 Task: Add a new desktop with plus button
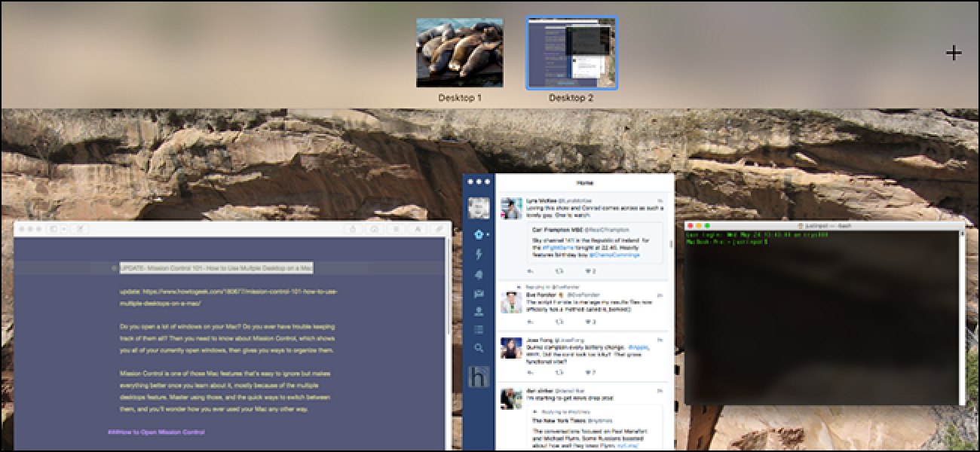[954, 53]
